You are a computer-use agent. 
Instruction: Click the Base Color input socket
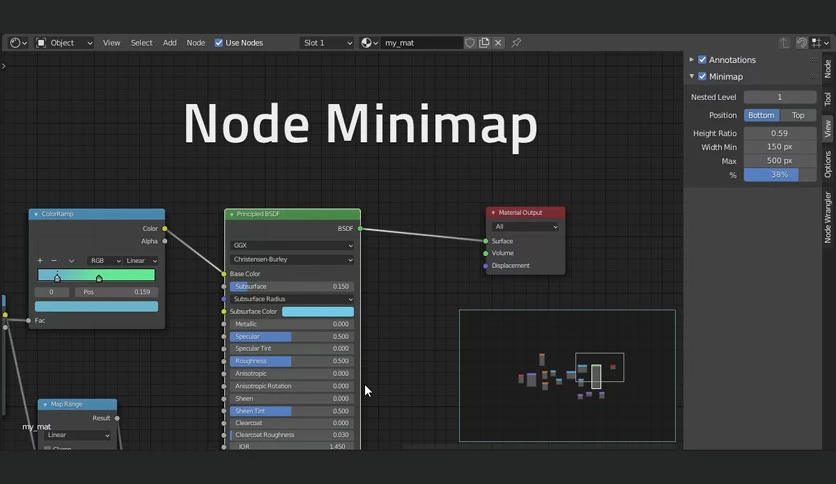point(224,273)
